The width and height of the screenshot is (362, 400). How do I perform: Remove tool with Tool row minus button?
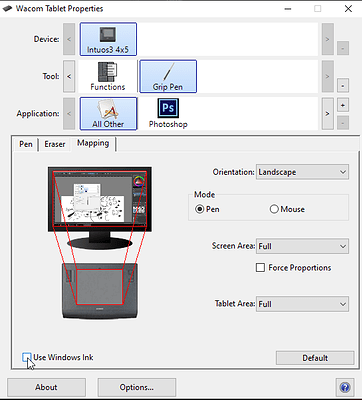pos(343,86)
